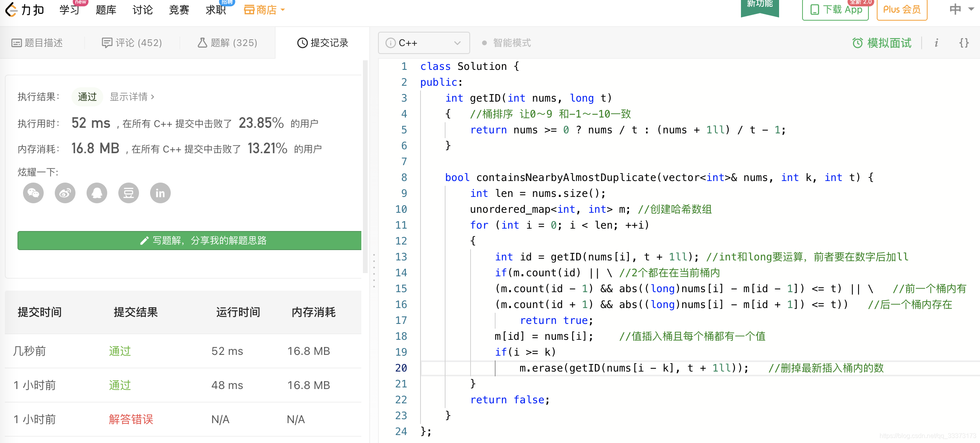The height and width of the screenshot is (443, 980).
Task: Click the LeetCode 力扣 logo
Action: click(x=25, y=10)
